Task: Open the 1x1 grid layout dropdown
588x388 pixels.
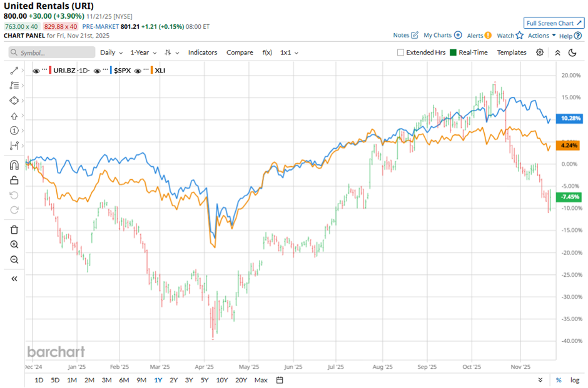Action: pos(289,53)
